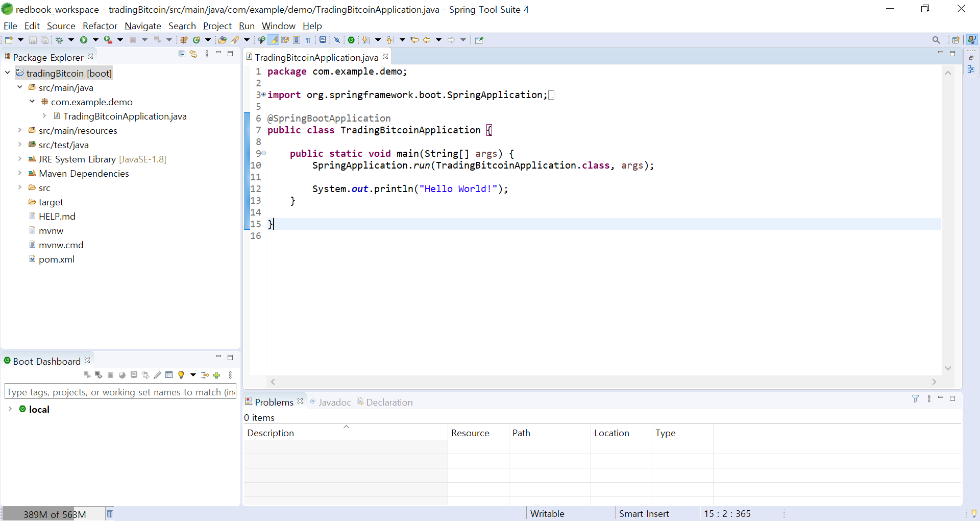
Task: Click the New Java Class icon
Action: coord(197,40)
